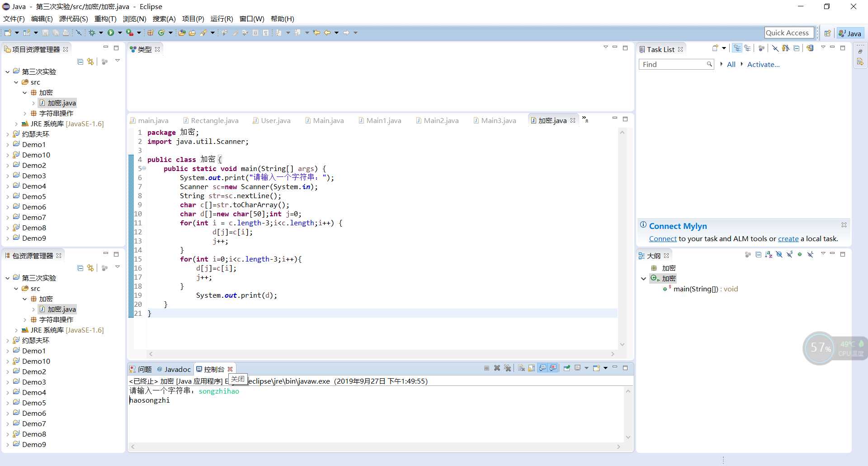Click the New Java Package toolbar icon
The width and height of the screenshot is (868, 466).
[150, 33]
